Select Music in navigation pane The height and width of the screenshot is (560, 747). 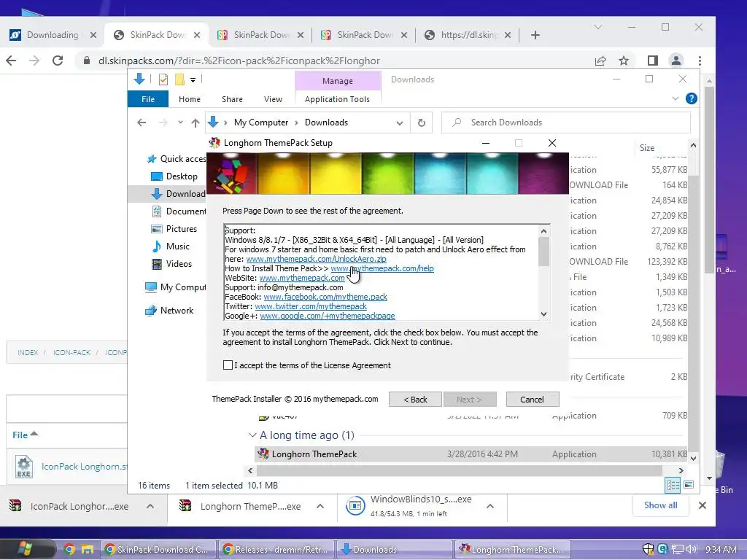(171, 246)
